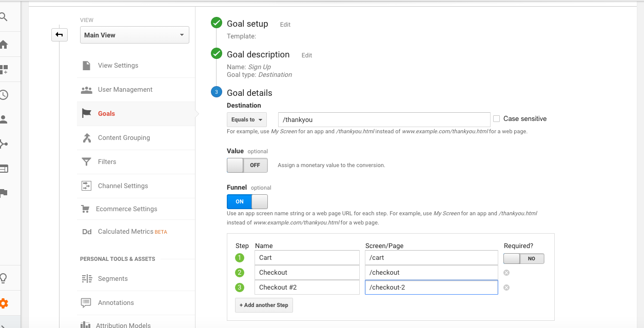
Task: Remove the Checkout #2 step with its X icon
Action: pyautogui.click(x=506, y=288)
